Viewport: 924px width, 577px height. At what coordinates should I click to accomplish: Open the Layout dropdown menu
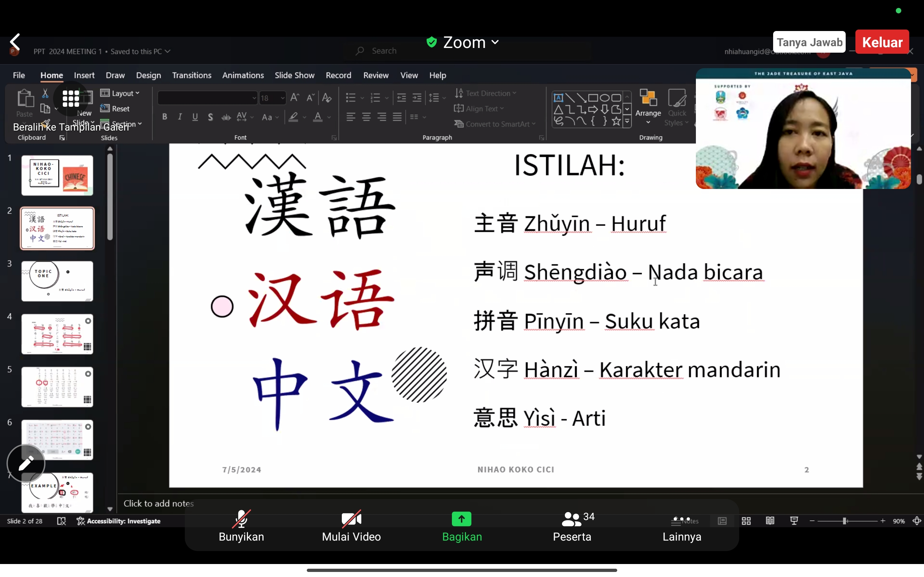pos(122,92)
